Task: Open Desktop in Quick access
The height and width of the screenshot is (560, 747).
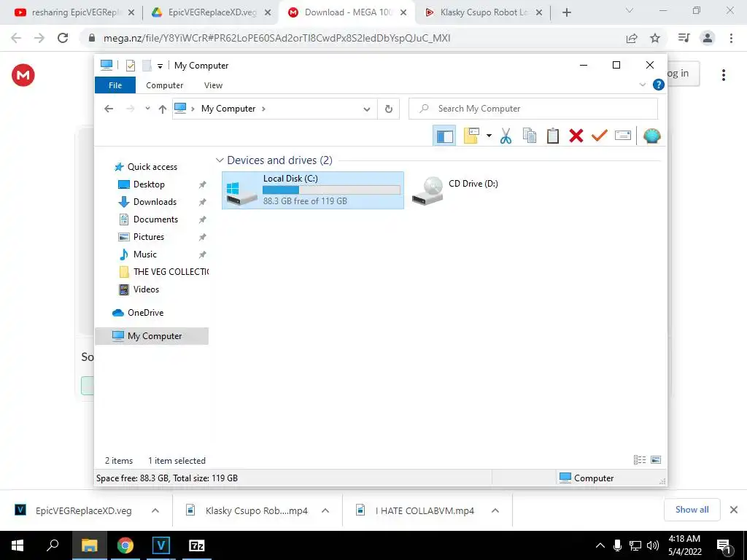Action: [x=149, y=184]
